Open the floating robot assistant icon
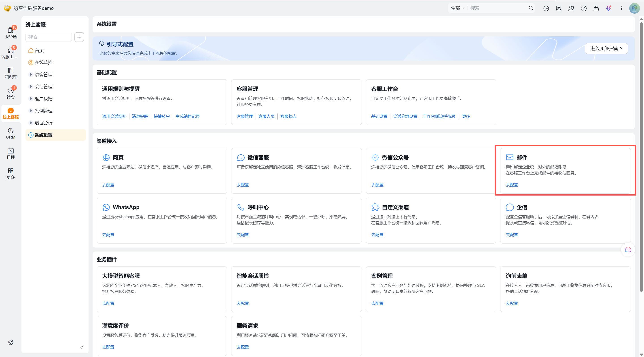The height and width of the screenshot is (357, 644). 628,249
